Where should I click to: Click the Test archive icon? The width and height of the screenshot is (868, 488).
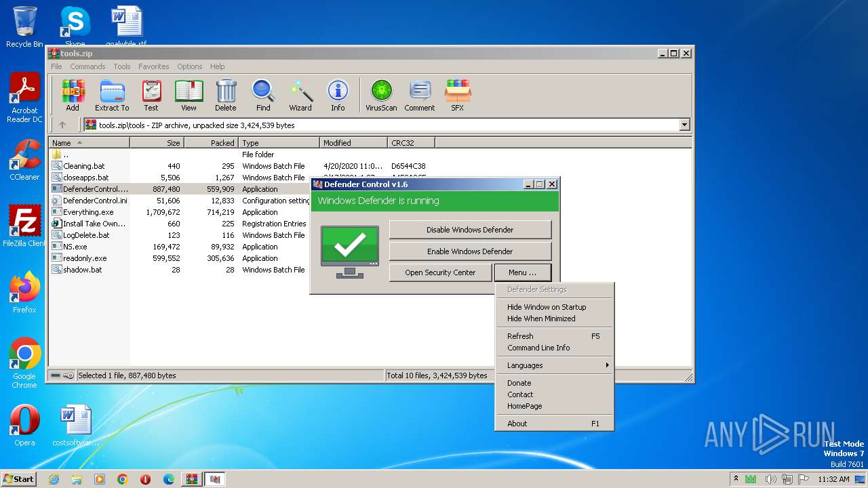click(151, 96)
